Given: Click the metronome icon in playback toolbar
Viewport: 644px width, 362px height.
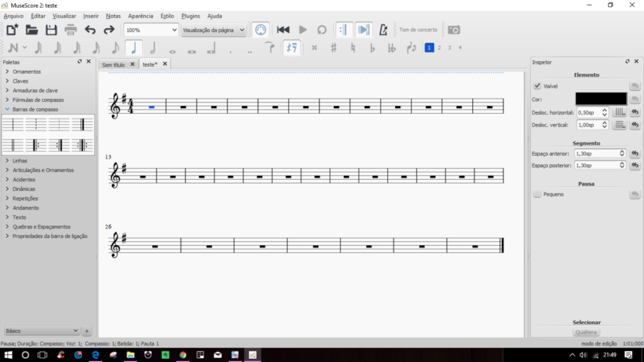Looking at the screenshot, I should (383, 30).
